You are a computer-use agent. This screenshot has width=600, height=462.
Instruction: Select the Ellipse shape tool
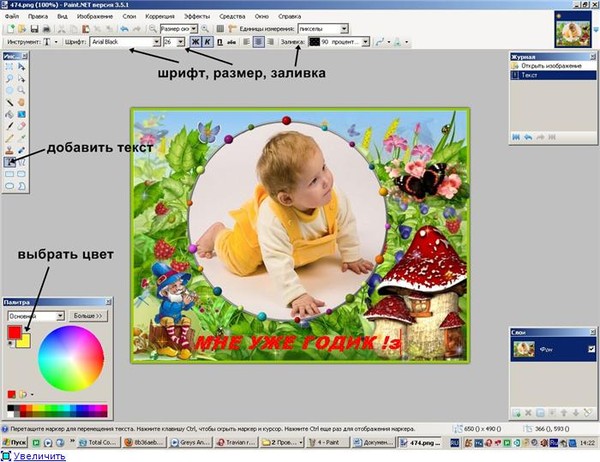tap(10, 186)
